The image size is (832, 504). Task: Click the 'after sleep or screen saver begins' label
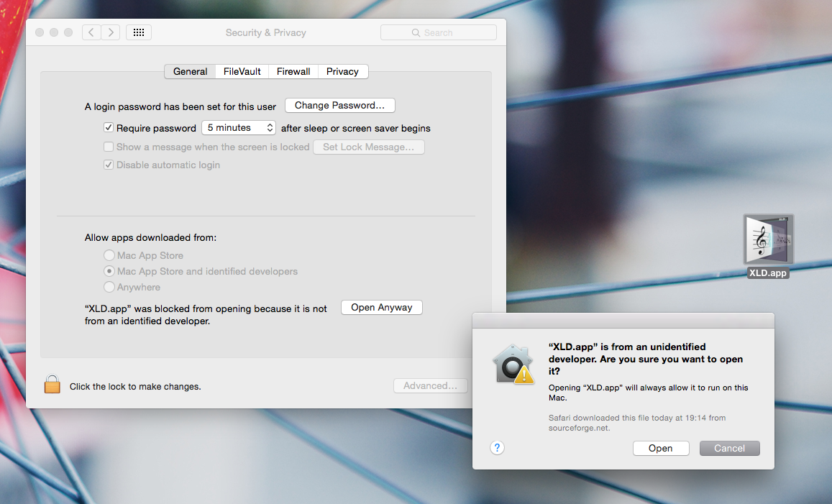tap(355, 129)
